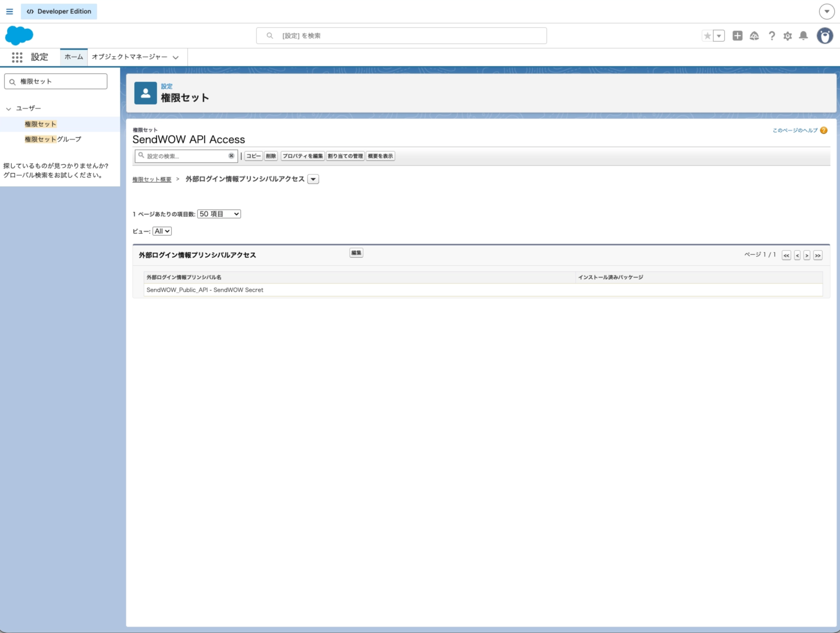
Task: Select 権限セットグループ in the sidebar
Action: click(x=53, y=139)
